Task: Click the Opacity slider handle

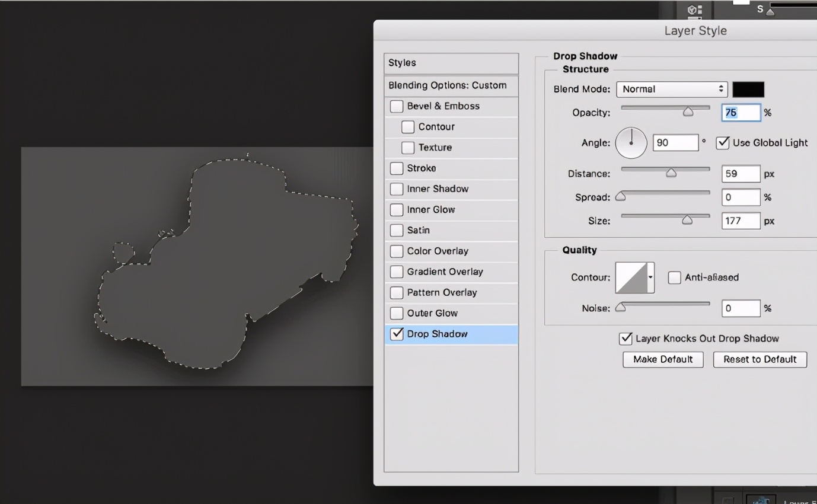Action: click(x=688, y=111)
